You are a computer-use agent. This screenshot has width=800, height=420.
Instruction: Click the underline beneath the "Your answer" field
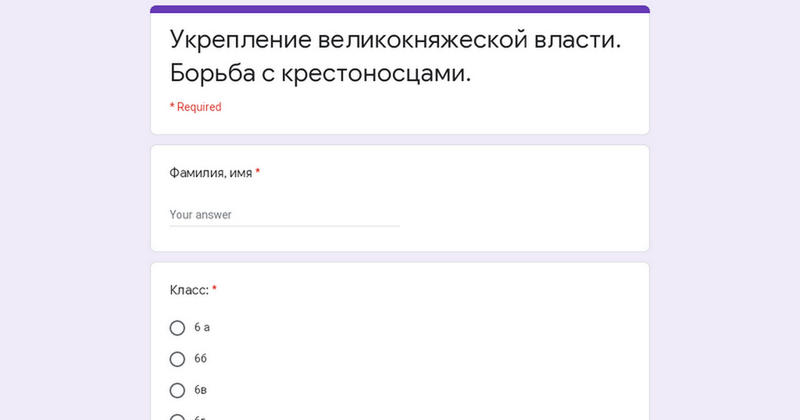(284, 226)
